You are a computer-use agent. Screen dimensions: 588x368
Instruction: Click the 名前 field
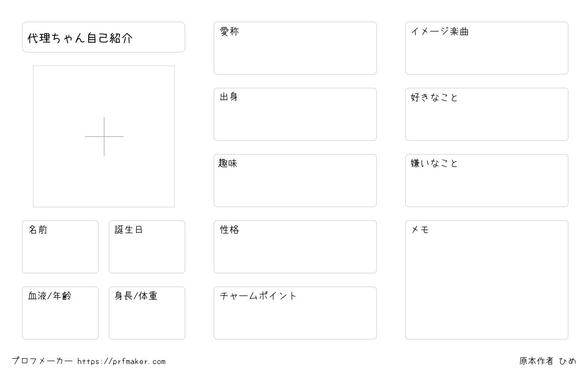pos(60,247)
